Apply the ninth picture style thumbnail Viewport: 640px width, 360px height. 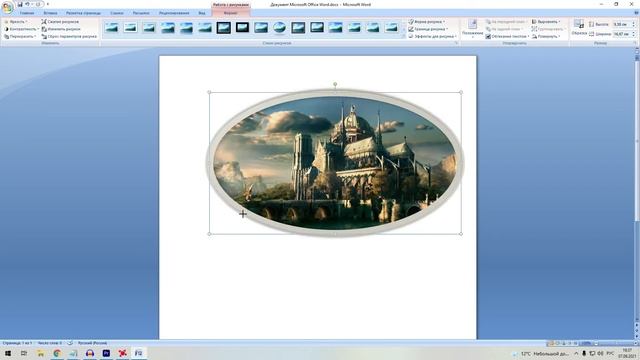click(x=261, y=28)
